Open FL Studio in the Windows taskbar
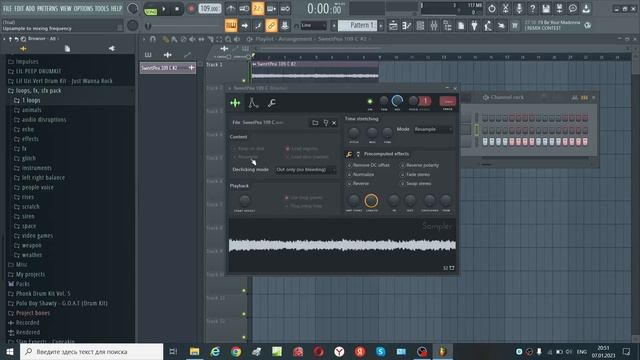 point(443,351)
